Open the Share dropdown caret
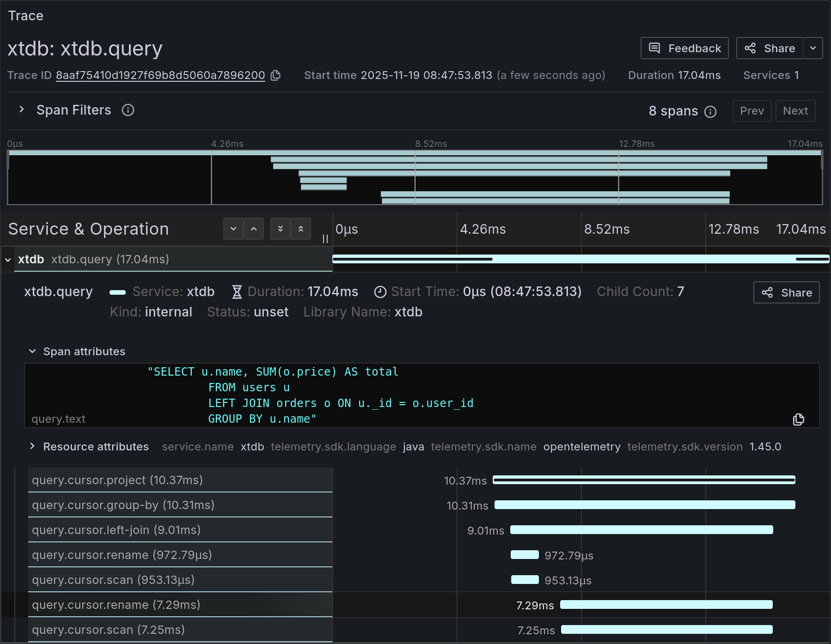The width and height of the screenshot is (831, 644). click(x=813, y=48)
